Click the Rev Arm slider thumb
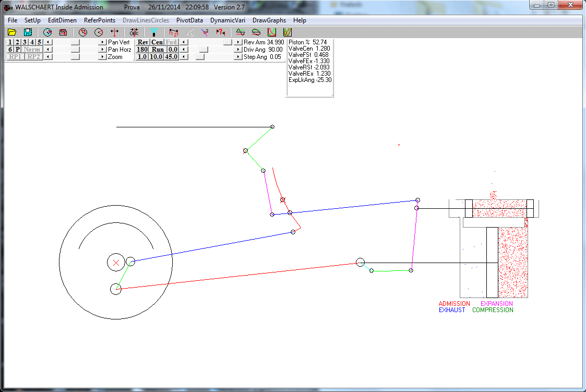This screenshot has width=586, height=392. 228,42
